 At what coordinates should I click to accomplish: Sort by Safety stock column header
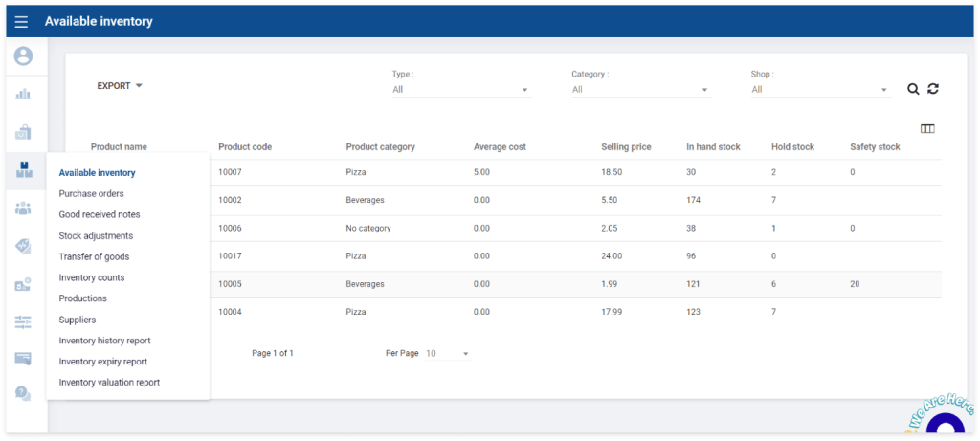[x=875, y=147]
